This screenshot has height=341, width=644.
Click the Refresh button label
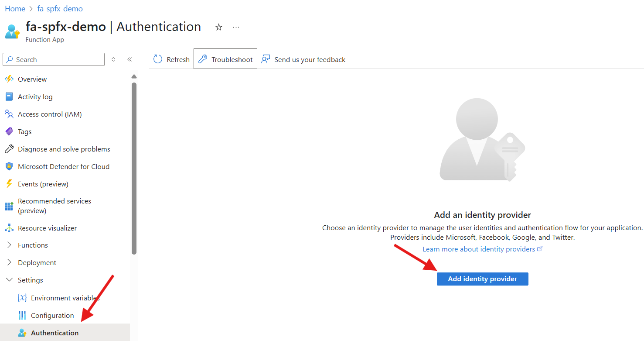pos(178,59)
